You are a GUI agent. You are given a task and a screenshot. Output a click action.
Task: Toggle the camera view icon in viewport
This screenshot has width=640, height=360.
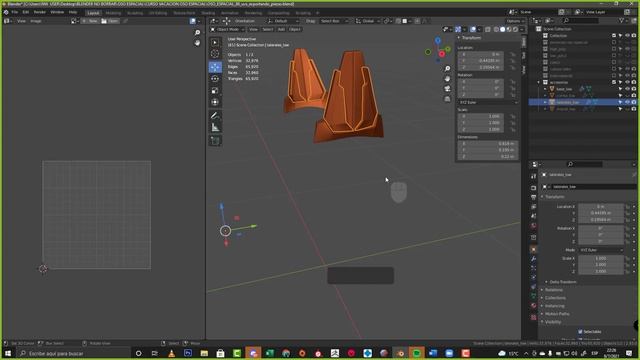447,89
